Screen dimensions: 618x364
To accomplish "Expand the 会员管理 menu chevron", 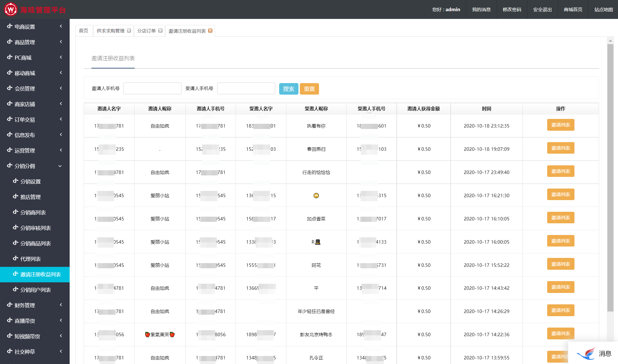I will [x=61, y=88].
